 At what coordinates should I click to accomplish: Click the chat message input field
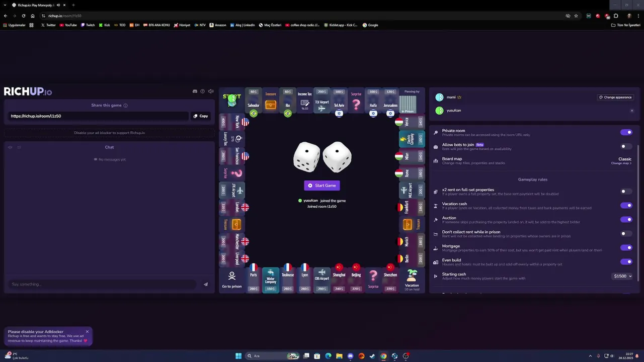pyautogui.click(x=103, y=284)
